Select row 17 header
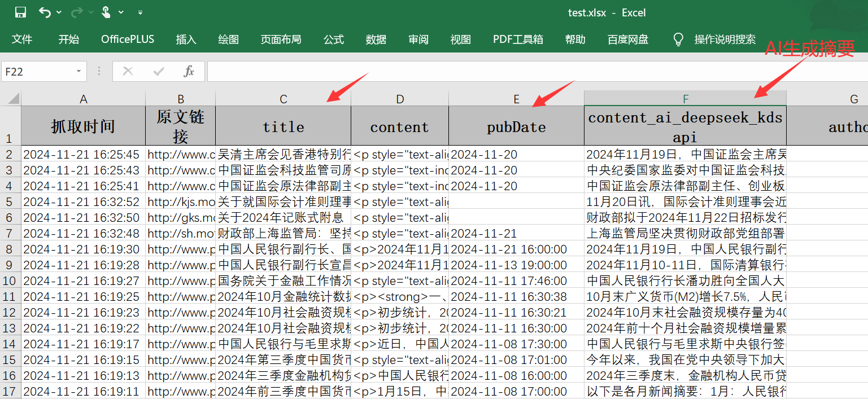The height and width of the screenshot is (399, 868). 11,391
